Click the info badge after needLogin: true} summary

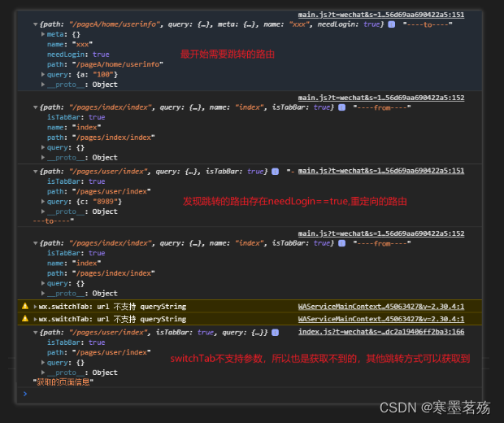[391, 24]
